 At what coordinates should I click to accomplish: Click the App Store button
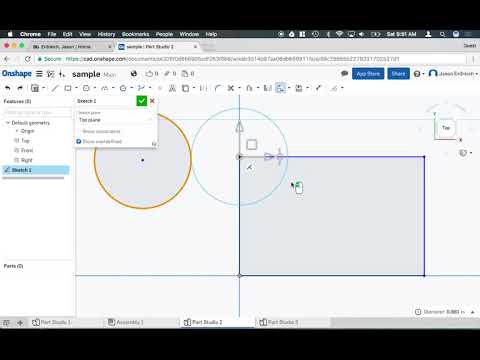point(368,74)
